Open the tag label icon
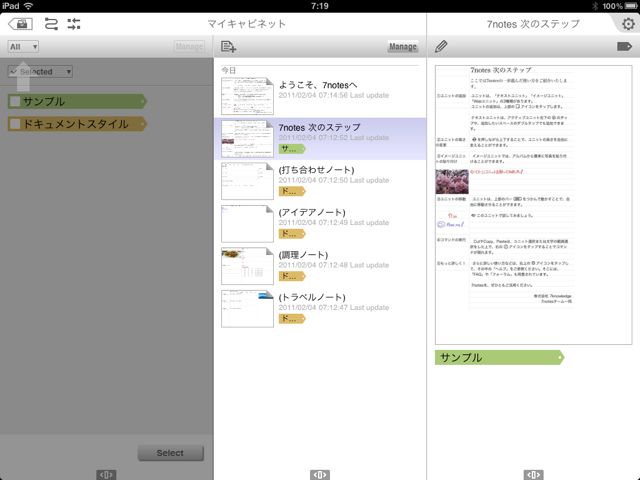The image size is (640, 480). click(624, 46)
